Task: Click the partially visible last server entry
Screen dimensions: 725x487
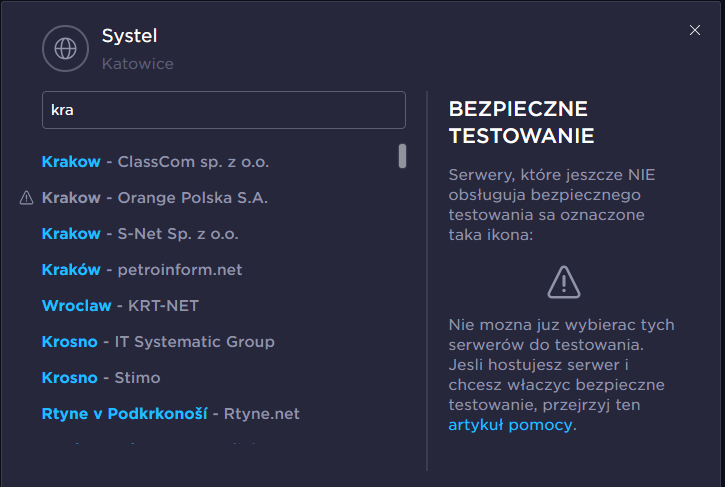Action: tap(150, 442)
